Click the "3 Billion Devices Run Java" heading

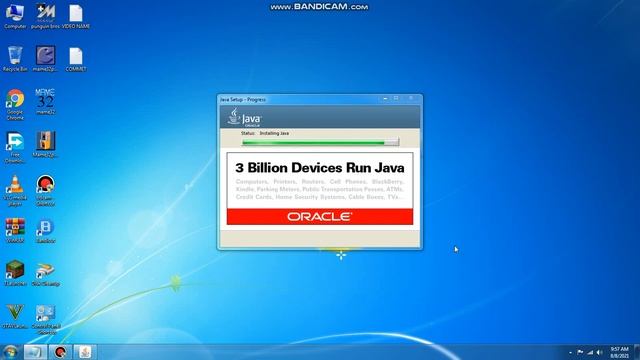point(320,168)
